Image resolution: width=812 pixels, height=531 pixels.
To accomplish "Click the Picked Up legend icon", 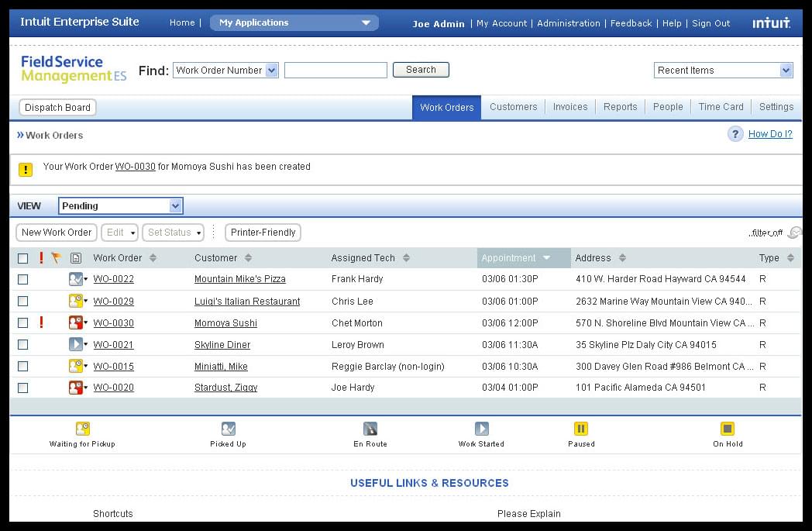I will [229, 429].
